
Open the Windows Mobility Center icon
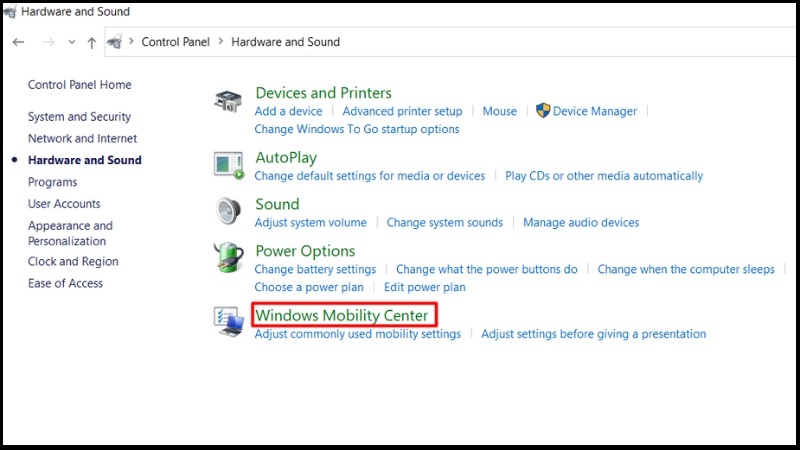coord(229,321)
